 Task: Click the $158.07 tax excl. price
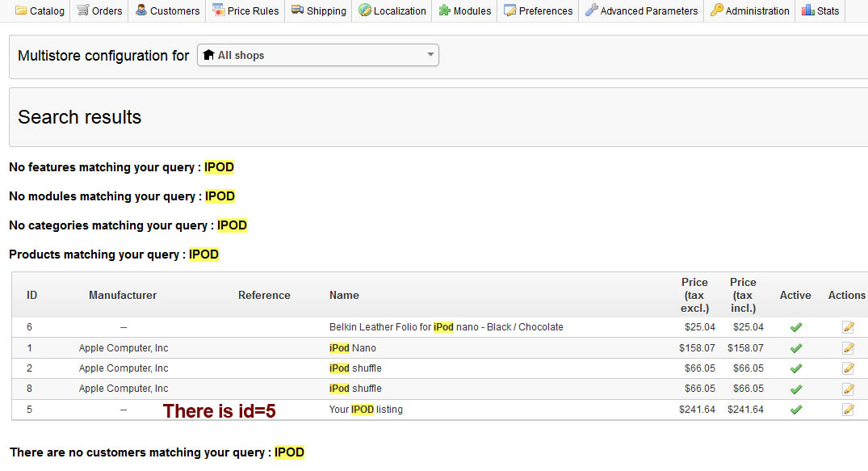(697, 348)
